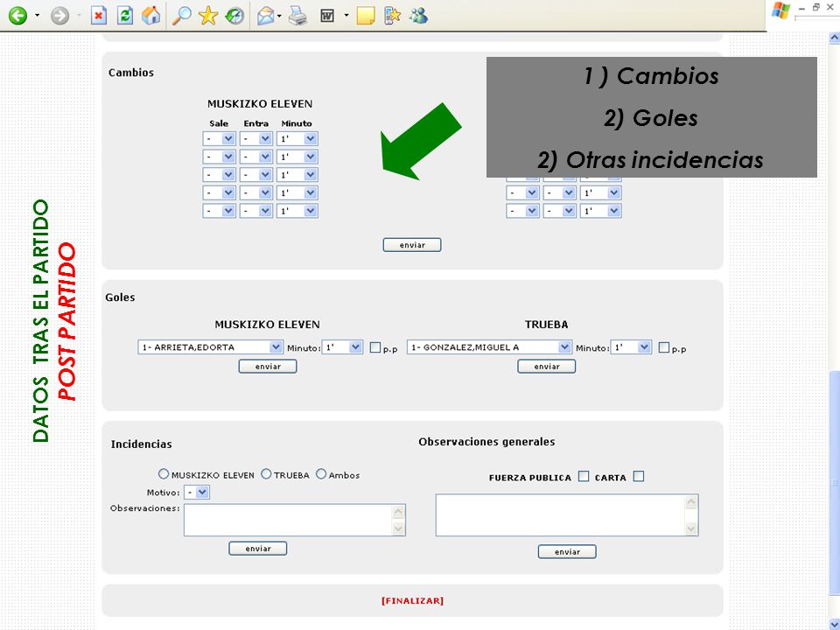Open third row Minuto dropdown MUSKIZKO ELEVEN
840x630 pixels.
pos(297,175)
